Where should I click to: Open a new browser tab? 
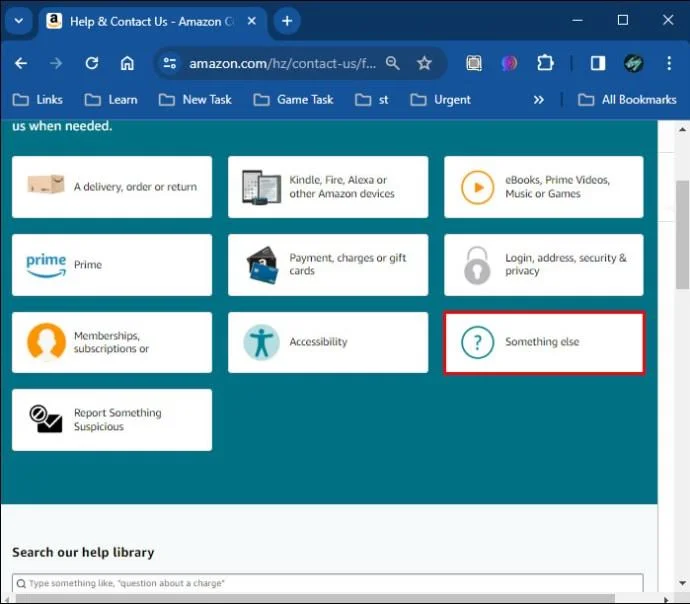coord(287,21)
